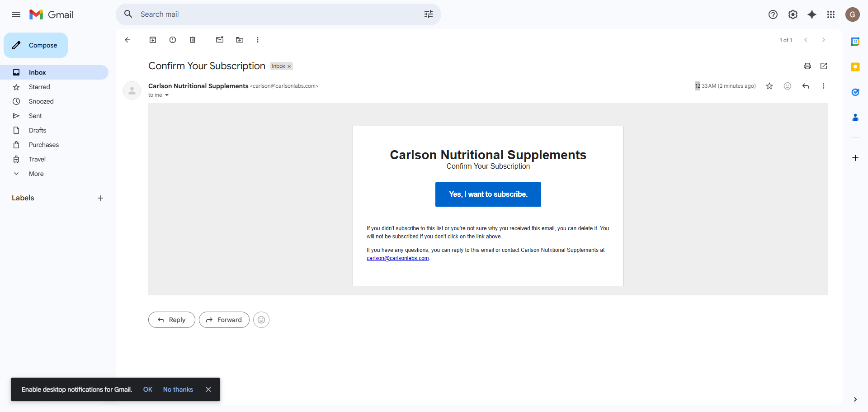Open the toolbar More options menu
Image resolution: width=868 pixels, height=412 pixels.
coord(258,40)
